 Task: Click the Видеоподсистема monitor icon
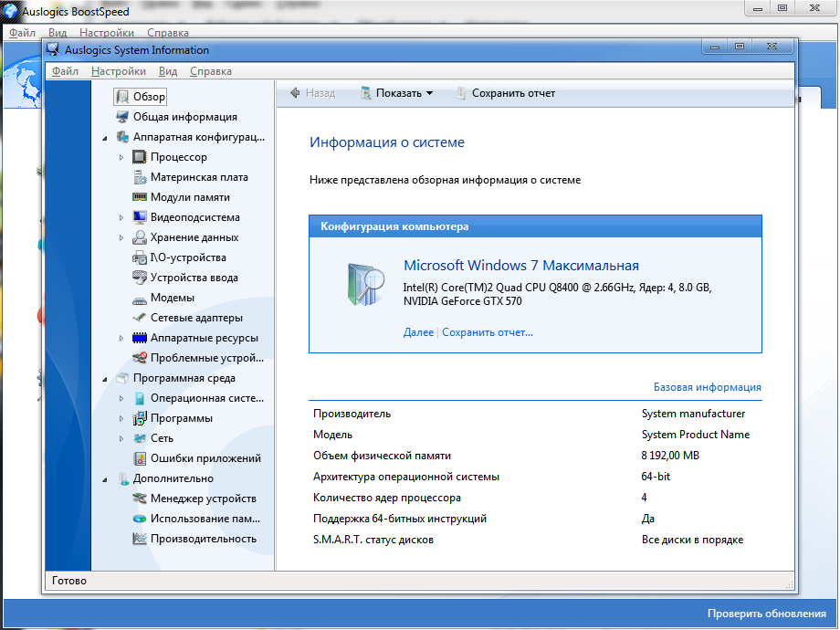tap(140, 217)
